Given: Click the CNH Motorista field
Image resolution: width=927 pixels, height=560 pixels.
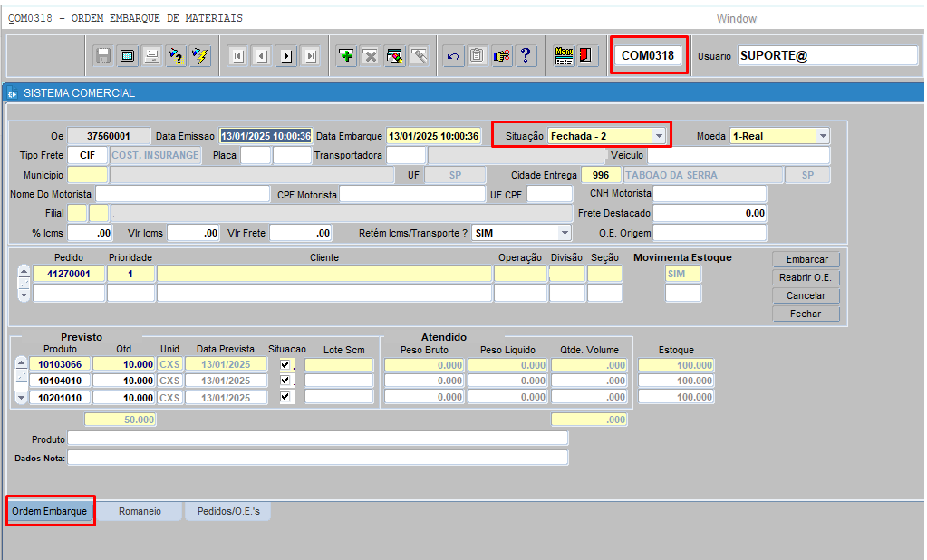Looking at the screenshot, I should pyautogui.click(x=710, y=193).
